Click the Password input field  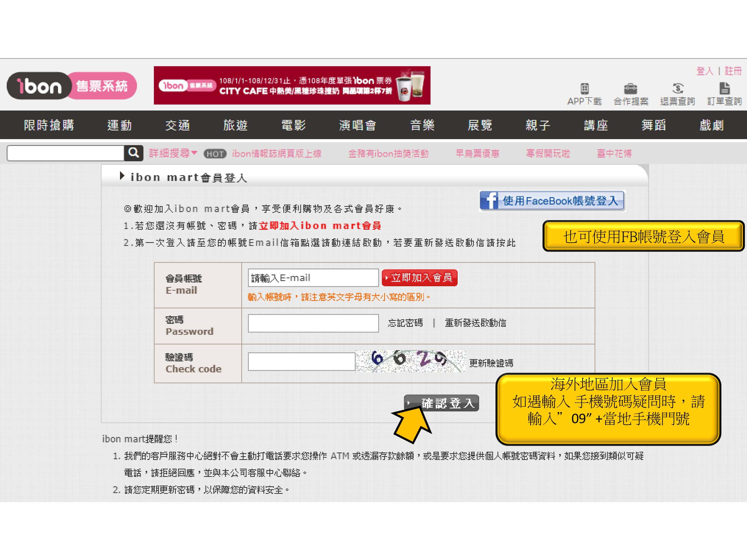point(313,323)
